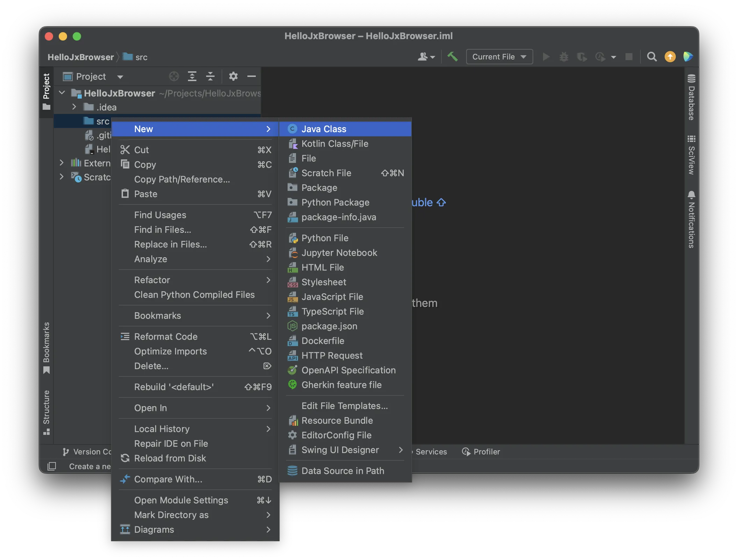
Task: Click Collapse All icon in Project panel
Action: [x=210, y=76]
